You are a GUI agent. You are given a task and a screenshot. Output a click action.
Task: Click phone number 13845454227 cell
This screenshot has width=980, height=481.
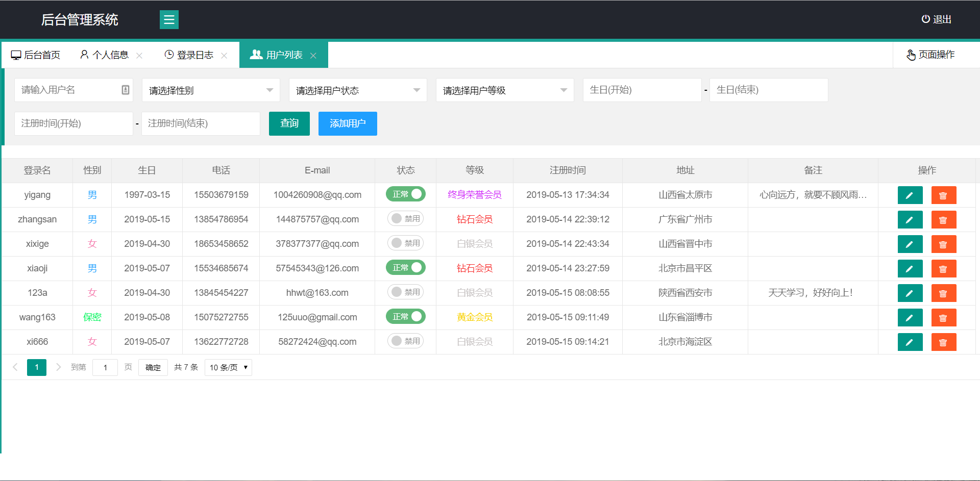tap(221, 293)
